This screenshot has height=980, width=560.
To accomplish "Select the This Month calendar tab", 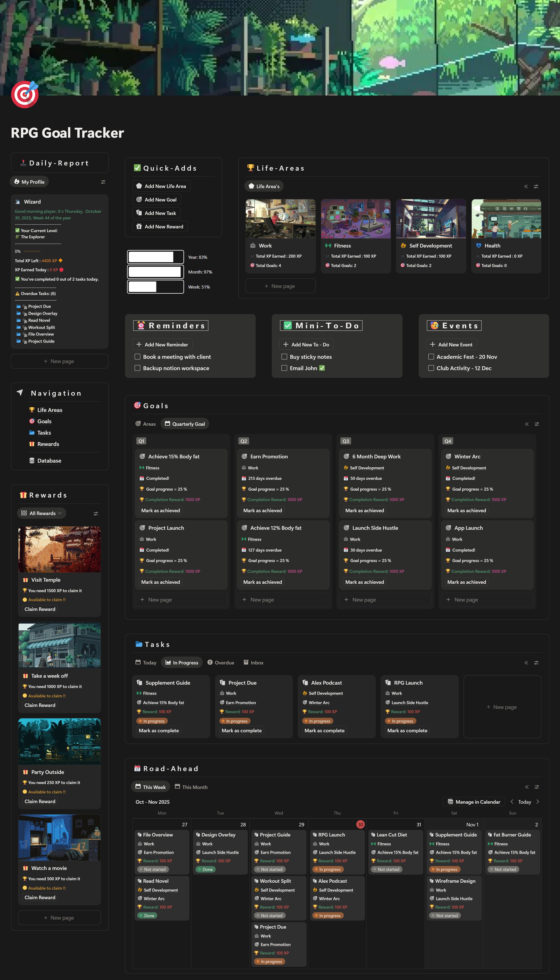I will pos(191,787).
